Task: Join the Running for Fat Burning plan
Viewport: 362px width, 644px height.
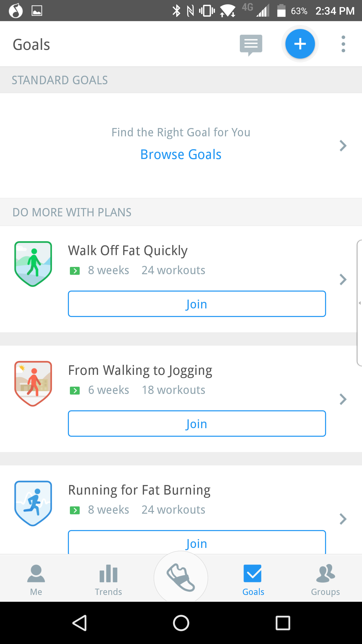Action: pyautogui.click(x=197, y=542)
